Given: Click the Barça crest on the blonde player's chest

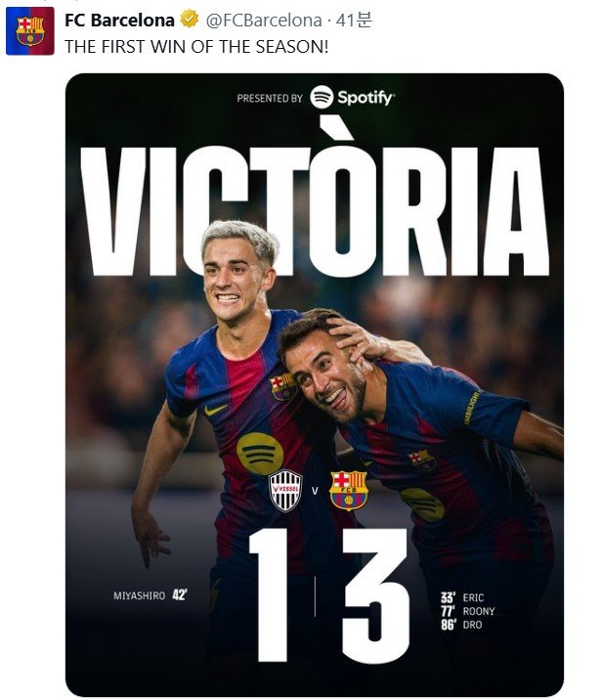Looking at the screenshot, I should (283, 386).
